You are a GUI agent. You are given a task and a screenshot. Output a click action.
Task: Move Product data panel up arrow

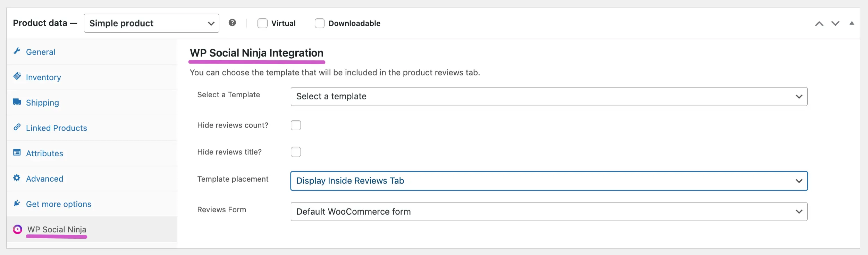coord(819,23)
